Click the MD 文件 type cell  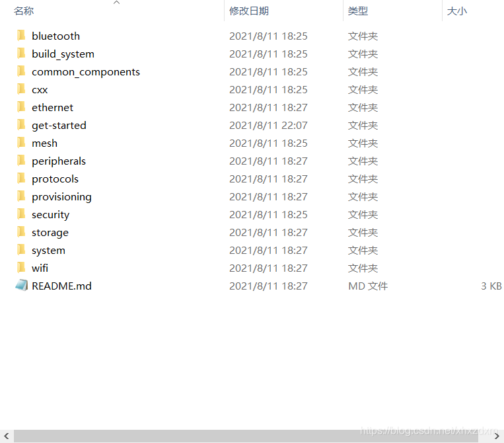(x=368, y=286)
